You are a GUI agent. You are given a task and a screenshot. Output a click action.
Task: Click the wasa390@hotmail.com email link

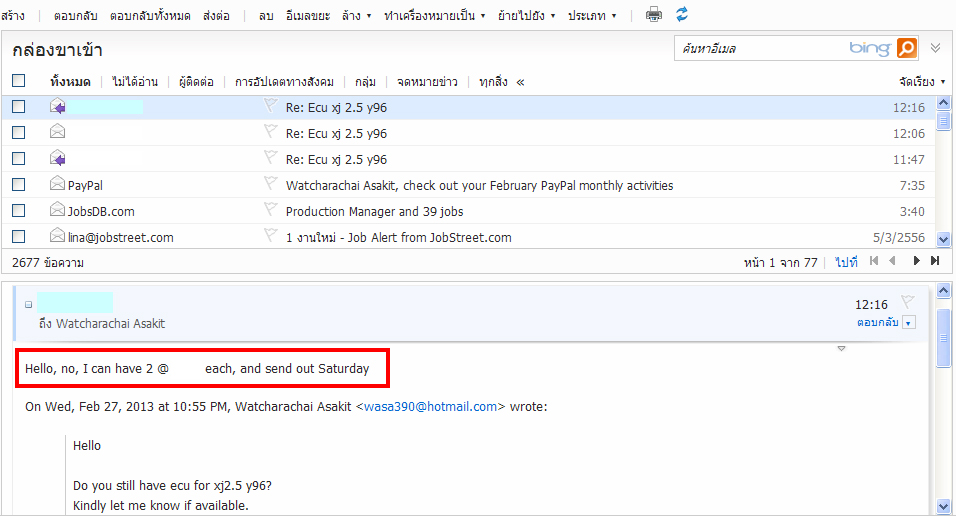point(430,407)
